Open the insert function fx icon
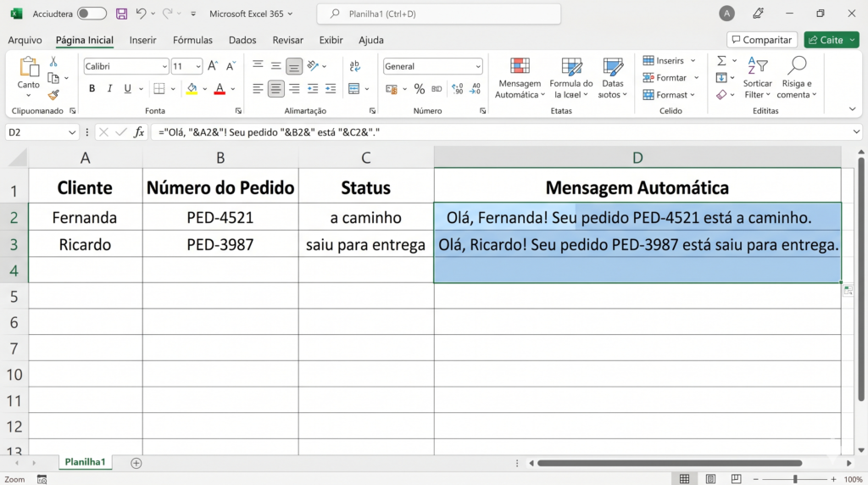Image resolution: width=868 pixels, height=485 pixels. 139,132
